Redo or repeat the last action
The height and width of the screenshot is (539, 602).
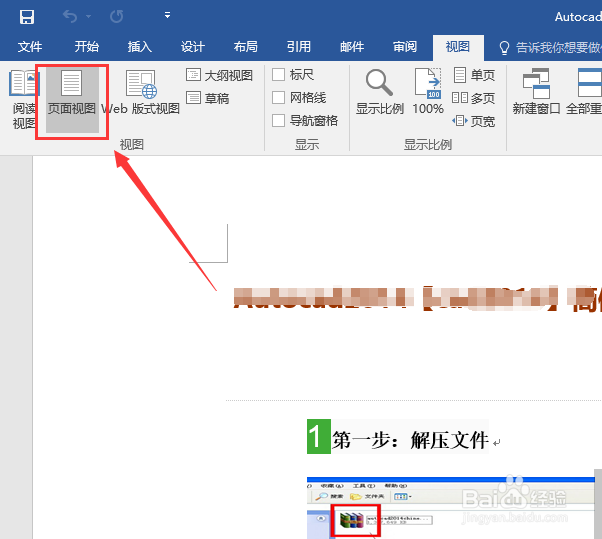[116, 17]
